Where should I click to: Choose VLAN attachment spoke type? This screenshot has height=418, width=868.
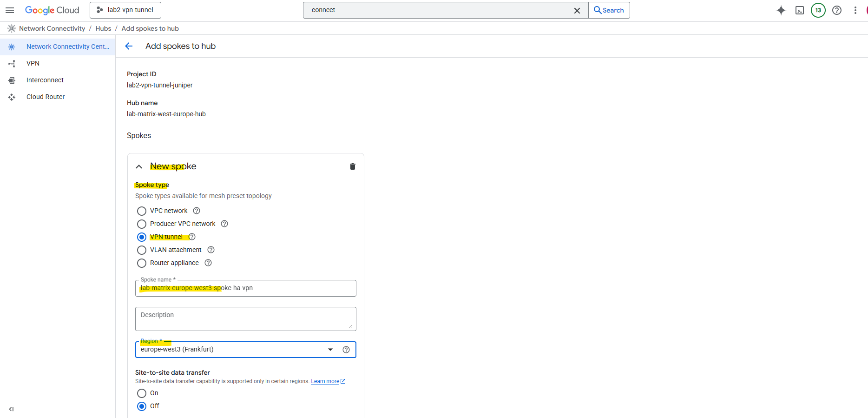[x=142, y=250]
